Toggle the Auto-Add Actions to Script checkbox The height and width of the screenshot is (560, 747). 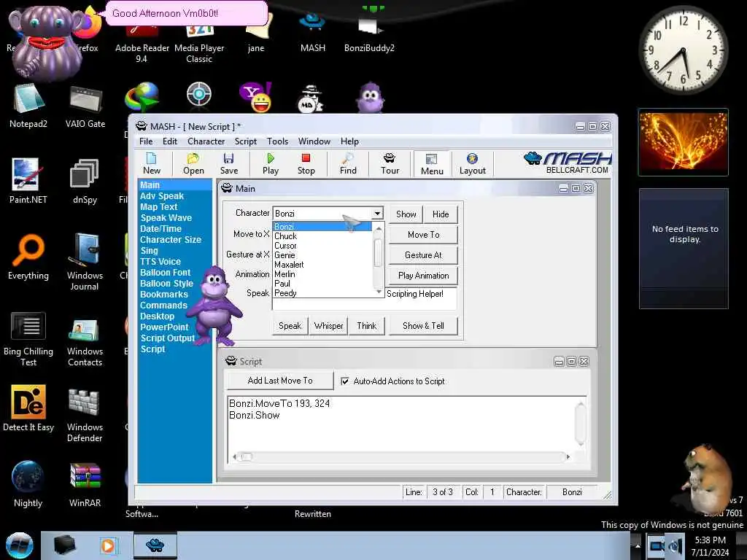345,381
